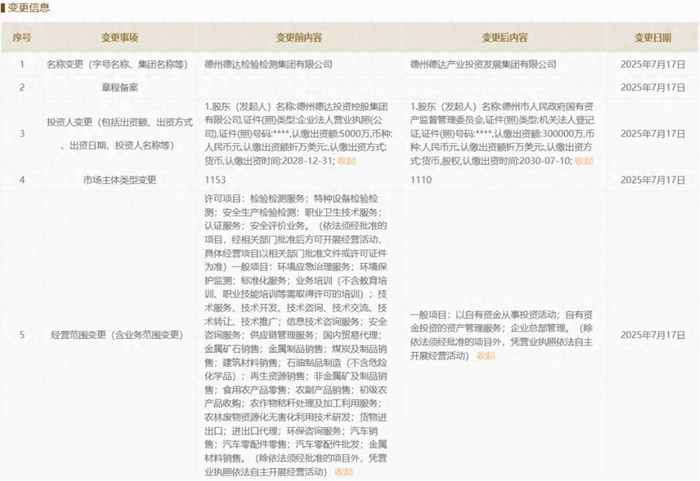
Task: Collapse row 3 before-change content via 收起 link
Action: coord(346,160)
